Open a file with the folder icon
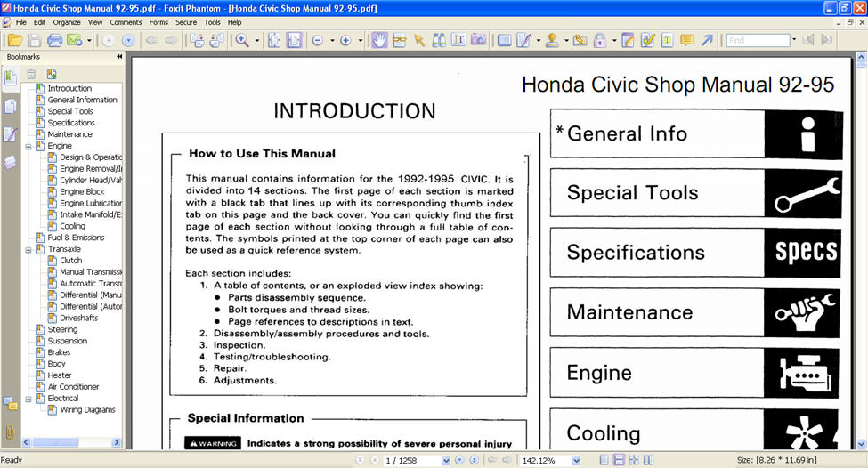868x468 pixels. (15, 40)
